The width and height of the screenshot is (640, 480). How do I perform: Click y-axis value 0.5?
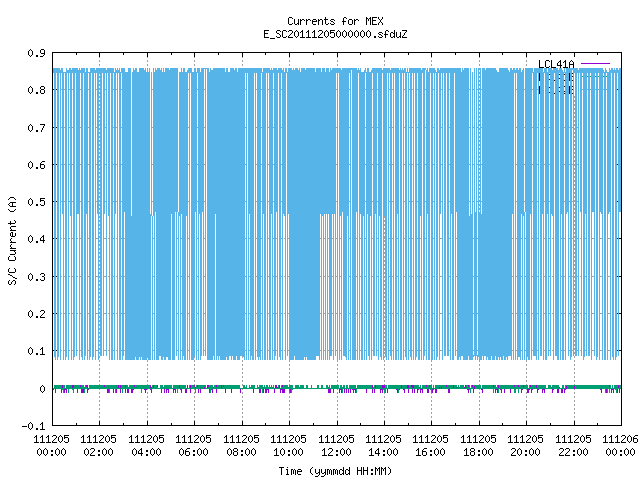[36, 202]
